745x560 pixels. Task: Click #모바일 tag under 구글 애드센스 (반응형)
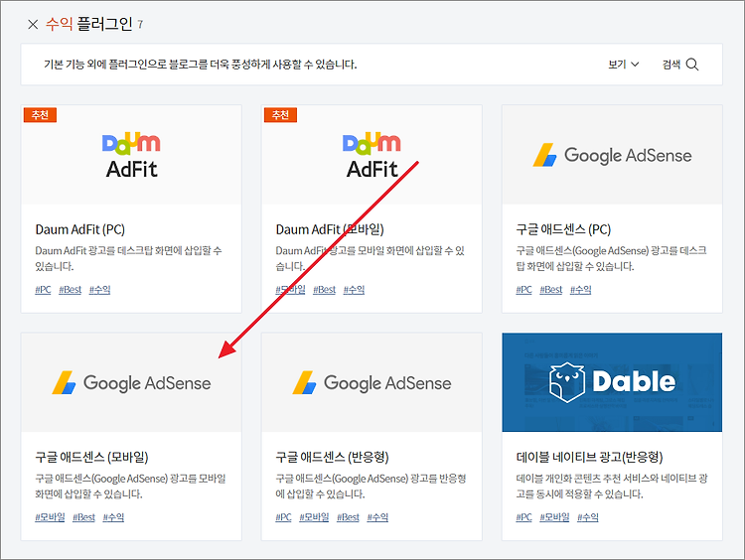point(314,517)
